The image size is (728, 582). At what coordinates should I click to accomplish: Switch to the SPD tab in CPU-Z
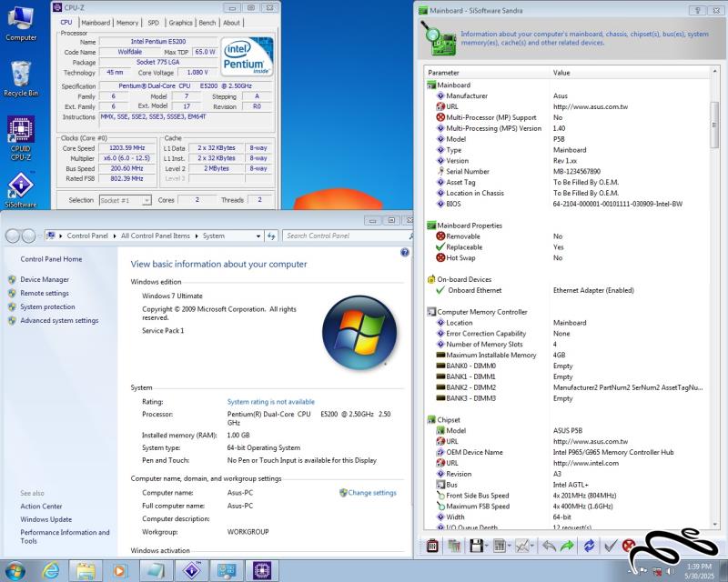[153, 23]
